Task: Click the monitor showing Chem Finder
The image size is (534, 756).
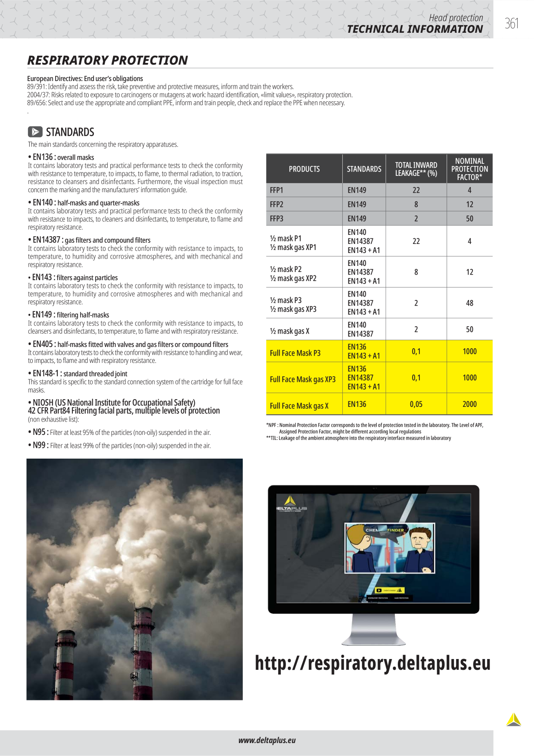Action: (x=373, y=565)
